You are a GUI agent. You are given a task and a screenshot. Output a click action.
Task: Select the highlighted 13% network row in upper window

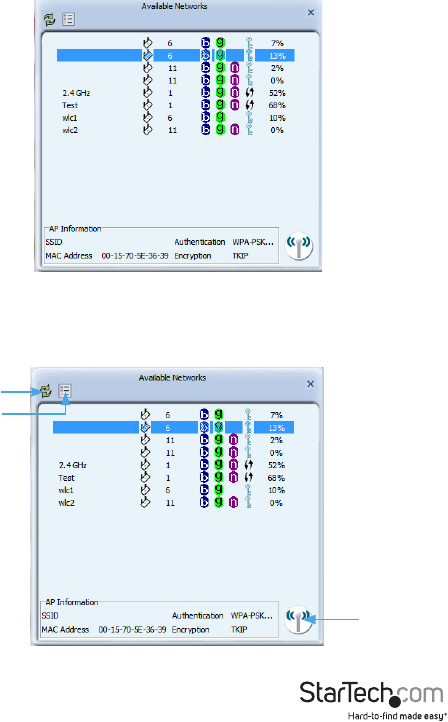[175, 56]
